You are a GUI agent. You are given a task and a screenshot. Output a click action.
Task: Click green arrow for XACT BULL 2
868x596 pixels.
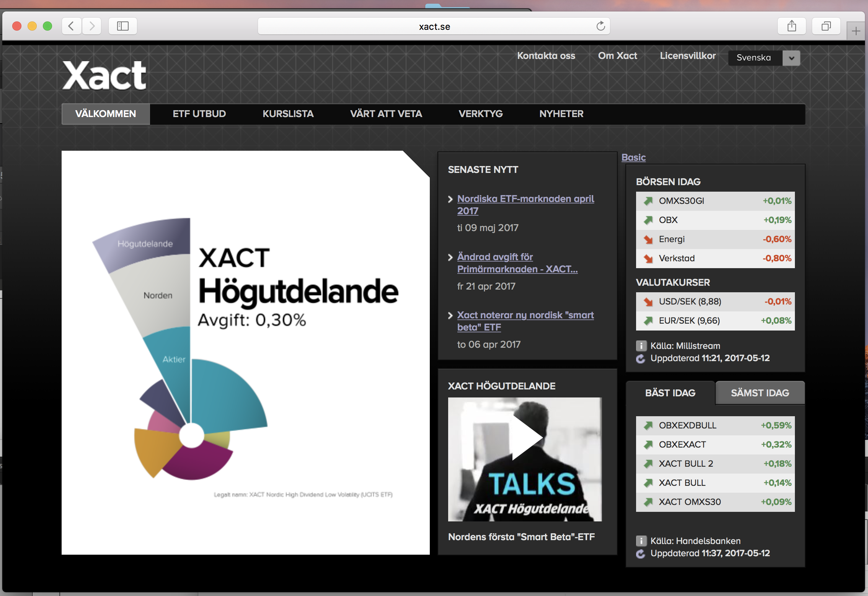coord(648,464)
